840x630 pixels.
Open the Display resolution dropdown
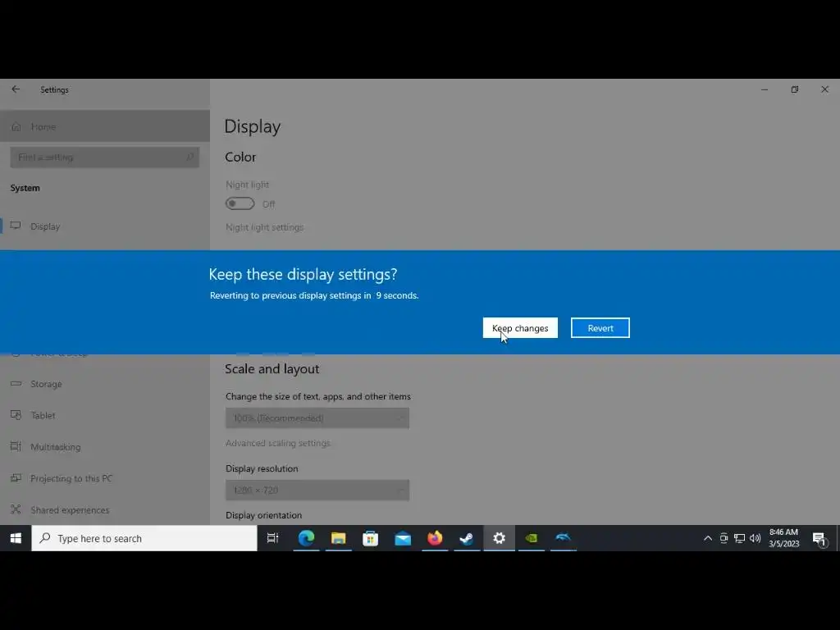(317, 490)
